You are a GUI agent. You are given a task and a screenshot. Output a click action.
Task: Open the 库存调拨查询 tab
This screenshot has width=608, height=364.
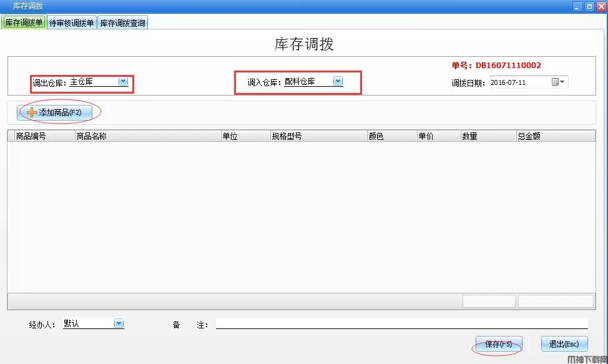pyautogui.click(x=122, y=23)
